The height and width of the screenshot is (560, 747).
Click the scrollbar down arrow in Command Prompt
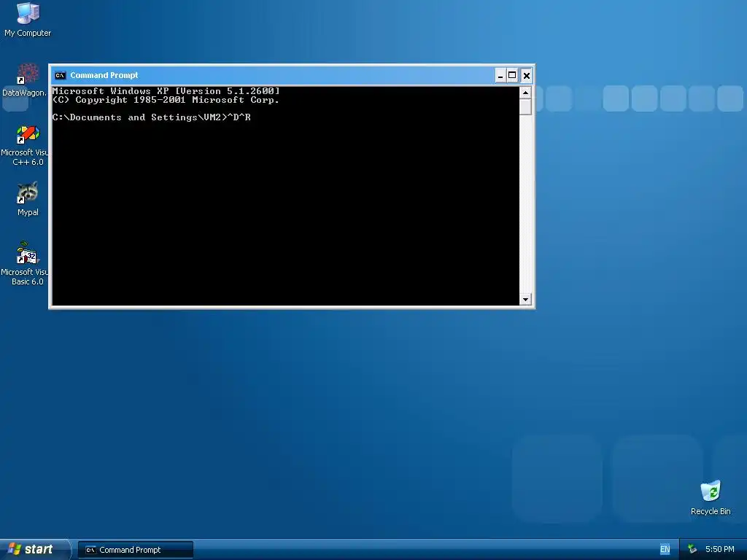525,300
